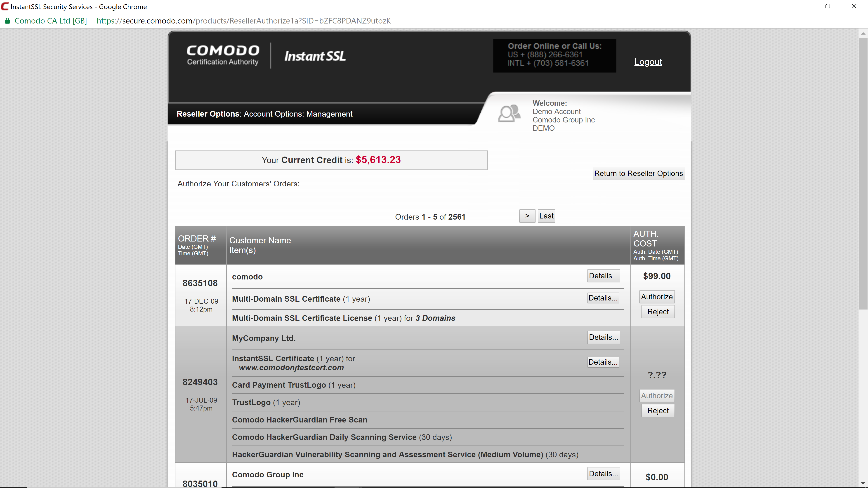
Task: Click the 17-DEC-09 order date
Action: 201,301
